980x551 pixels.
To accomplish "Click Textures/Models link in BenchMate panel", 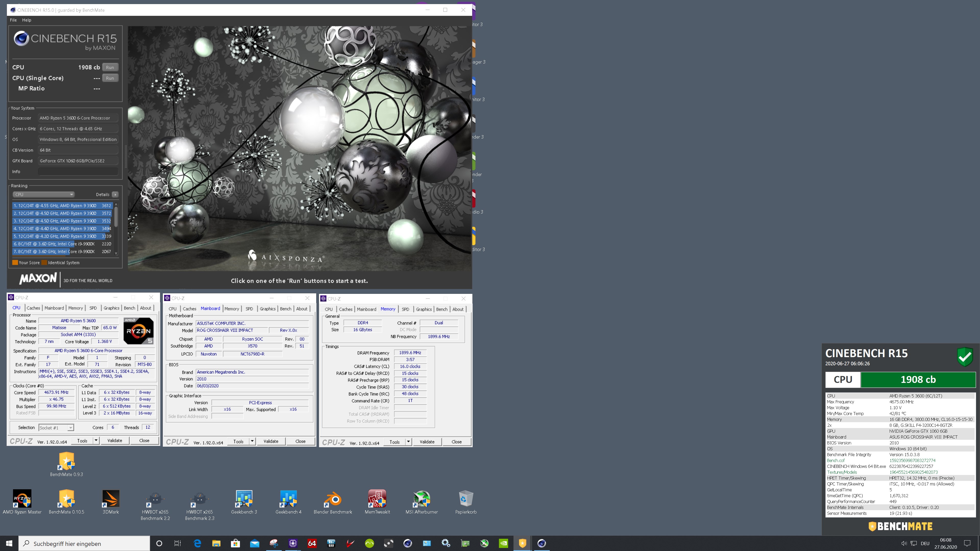I will coord(842,472).
